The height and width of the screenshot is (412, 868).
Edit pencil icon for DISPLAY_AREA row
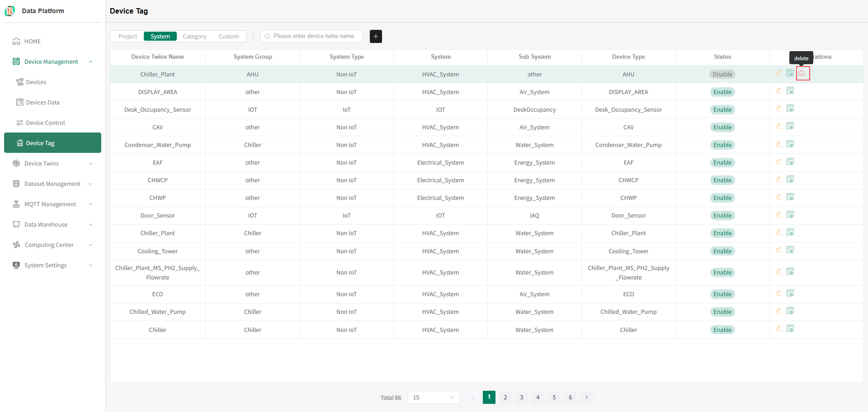point(779,90)
